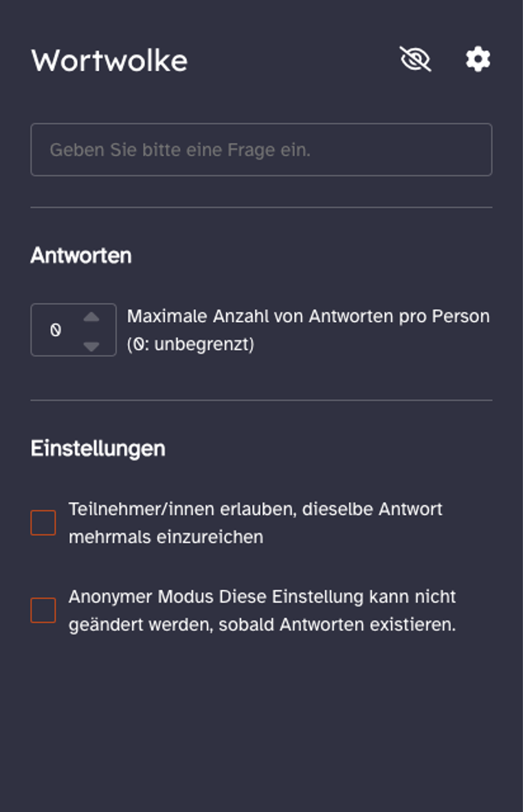Viewport: 525px width, 812px height.
Task: Click the divider line above Einstellungen
Action: [261, 401]
